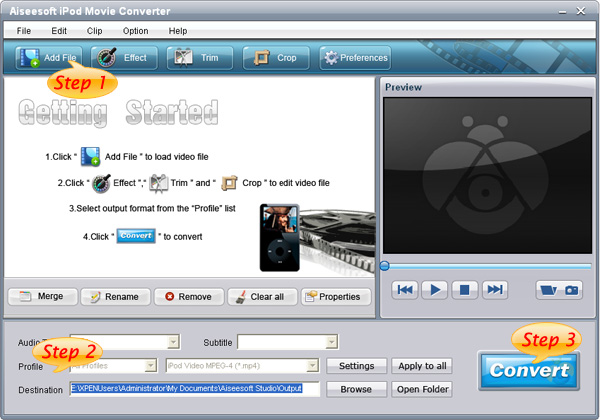Open the Effect tool
This screenshot has height=420, width=600.
124,58
